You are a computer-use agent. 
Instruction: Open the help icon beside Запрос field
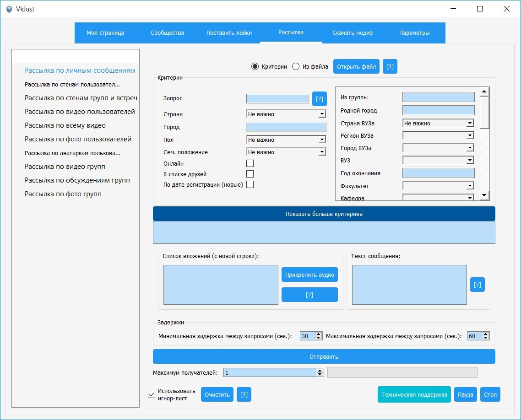click(x=319, y=99)
